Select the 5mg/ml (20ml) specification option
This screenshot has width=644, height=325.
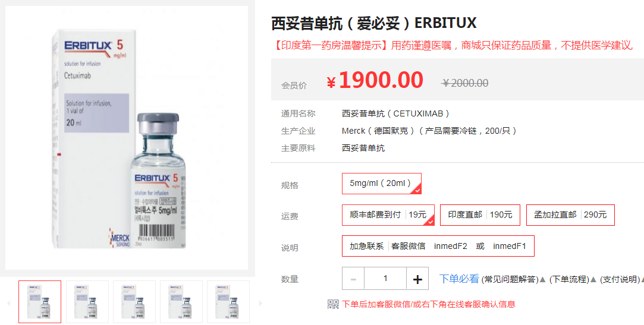coord(382,184)
